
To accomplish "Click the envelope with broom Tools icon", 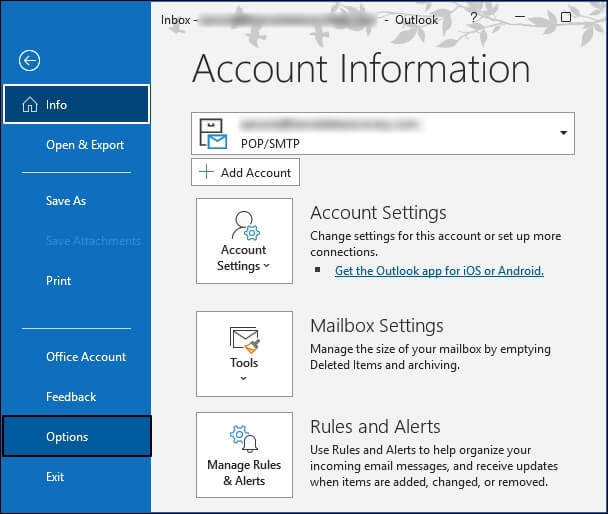I will 245,340.
